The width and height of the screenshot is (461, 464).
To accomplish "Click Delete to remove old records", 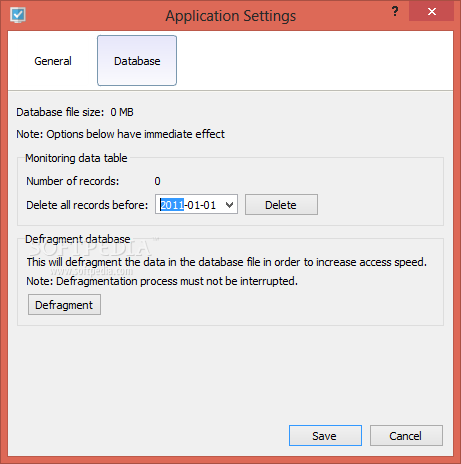I will (281, 205).
